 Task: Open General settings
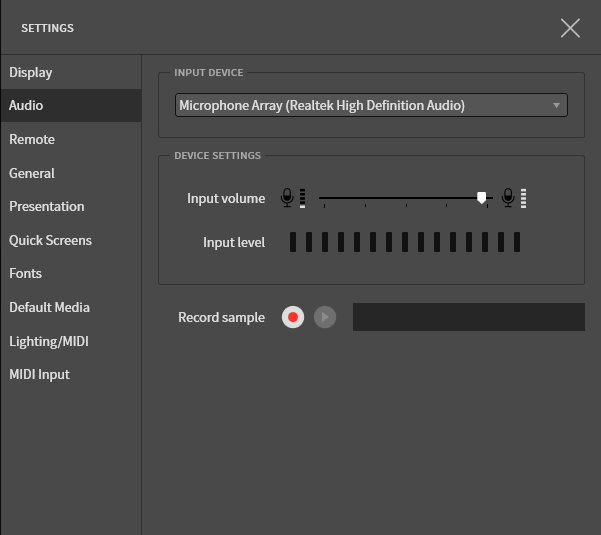[x=71, y=173]
